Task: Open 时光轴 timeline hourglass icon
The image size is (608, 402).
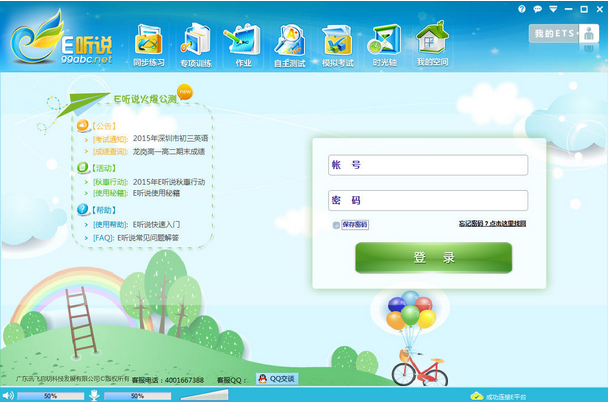Action: 384,44
